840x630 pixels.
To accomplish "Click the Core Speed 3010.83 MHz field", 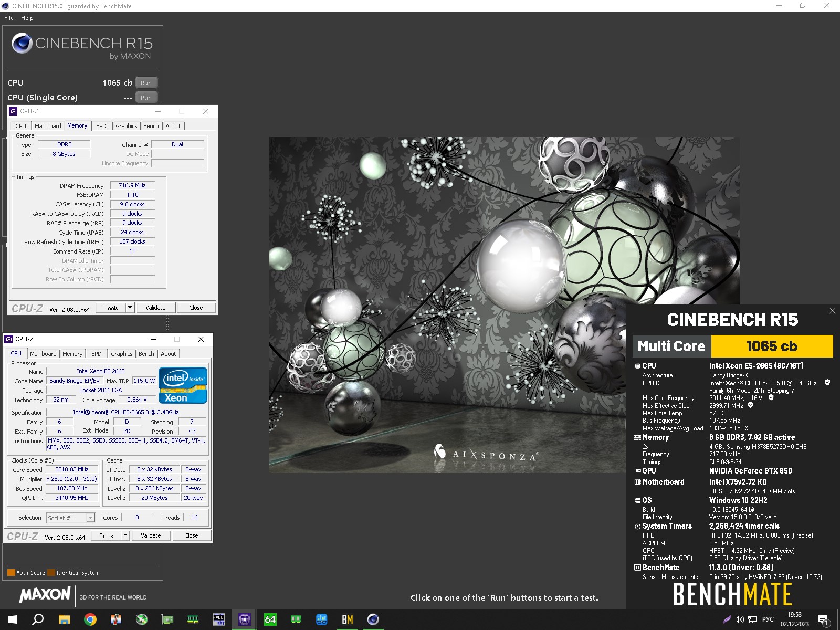I will coord(72,469).
